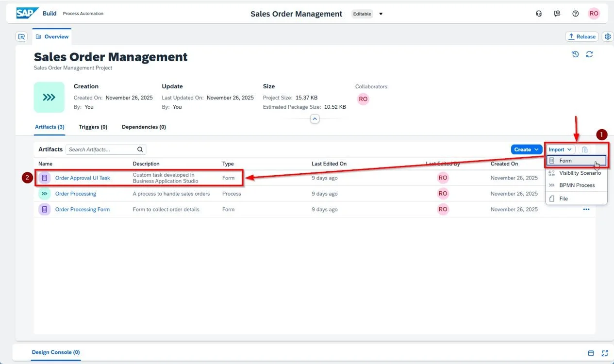
Task: Click the form icon of Order Processing Form
Action: (45, 209)
